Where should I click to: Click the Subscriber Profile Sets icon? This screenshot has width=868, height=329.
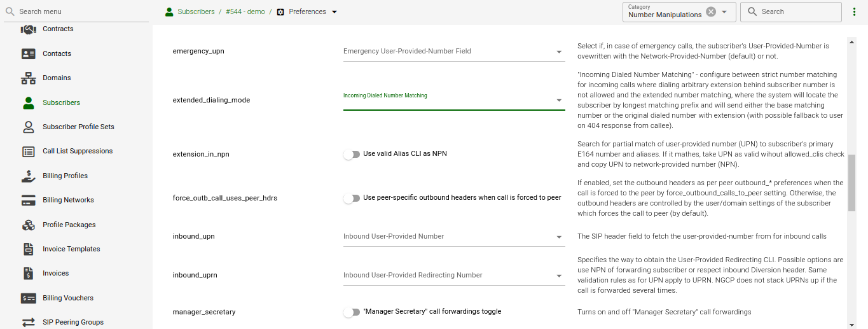[x=29, y=127]
